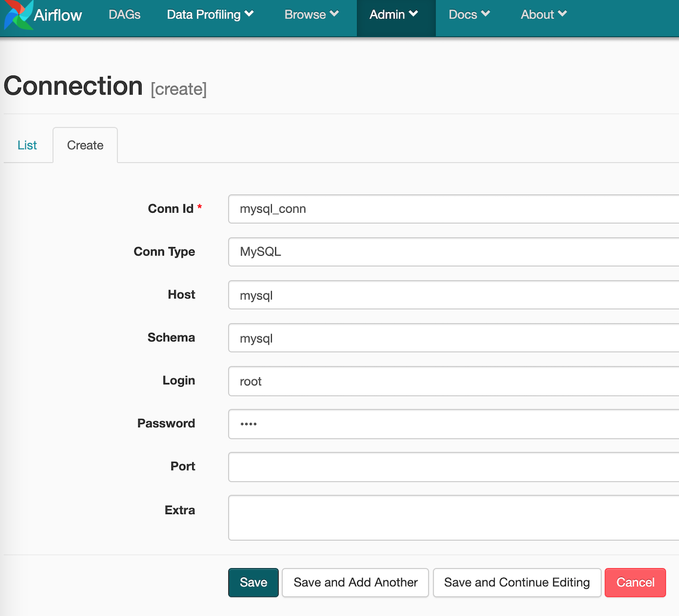This screenshot has width=679, height=616.
Task: Click the Schema label
Action: 171,337
